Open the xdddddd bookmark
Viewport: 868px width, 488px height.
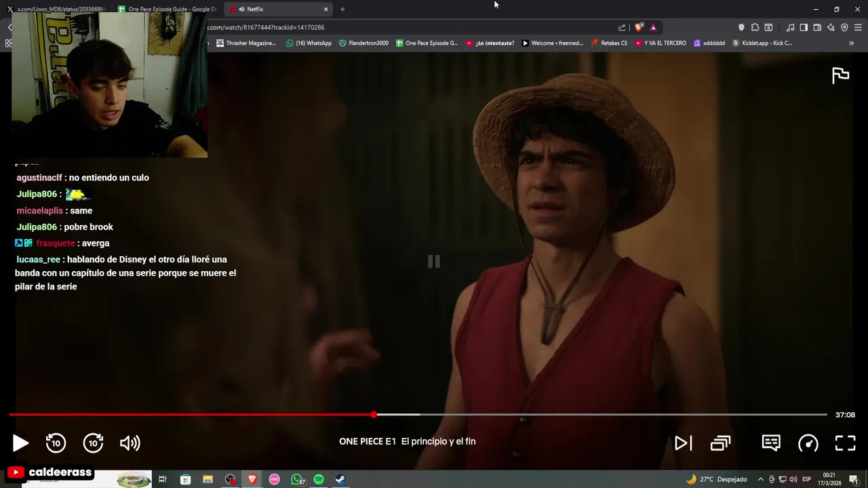pyautogui.click(x=709, y=43)
